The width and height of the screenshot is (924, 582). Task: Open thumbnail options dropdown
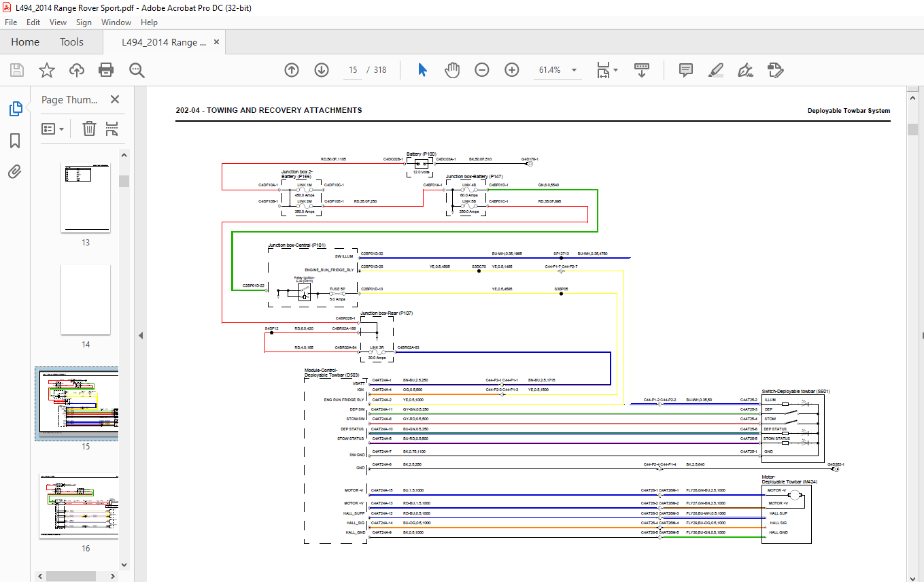pos(53,129)
